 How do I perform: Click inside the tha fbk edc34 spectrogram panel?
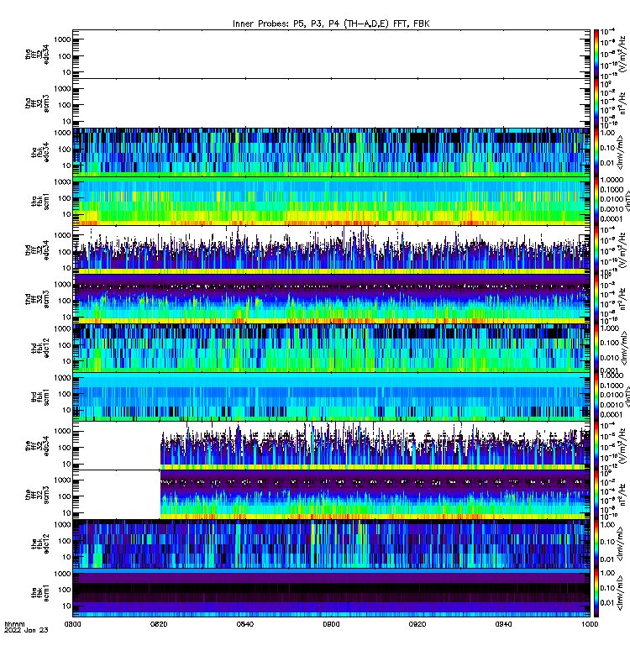331,152
